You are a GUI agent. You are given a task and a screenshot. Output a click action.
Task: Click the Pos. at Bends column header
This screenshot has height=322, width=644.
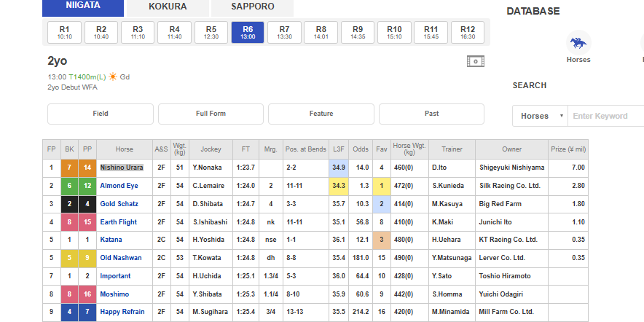pyautogui.click(x=305, y=149)
